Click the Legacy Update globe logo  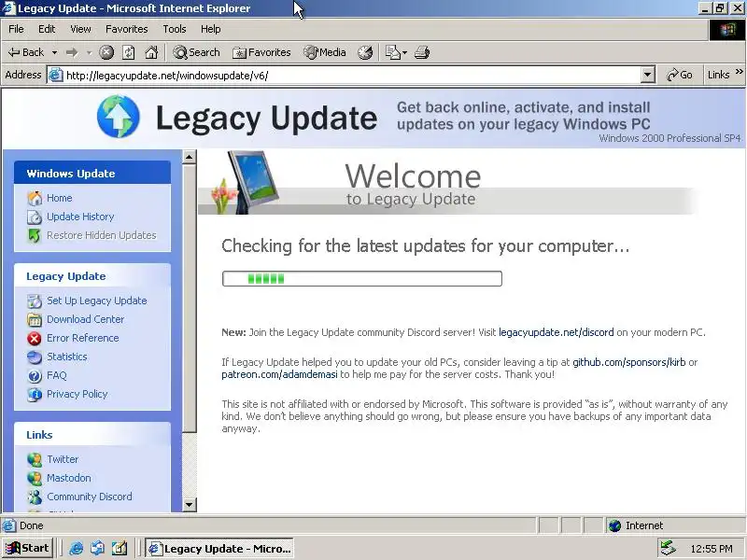coord(119,116)
